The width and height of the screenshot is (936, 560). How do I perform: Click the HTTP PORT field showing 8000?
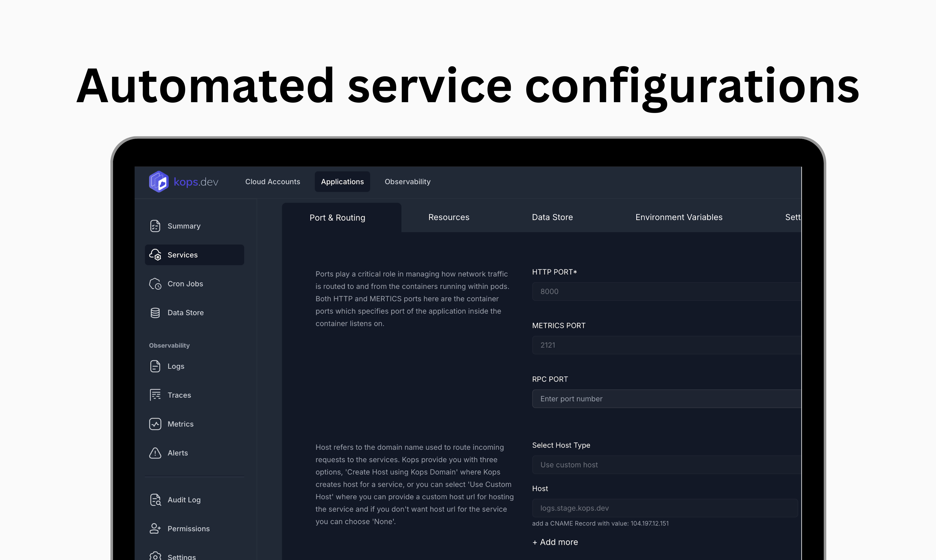pyautogui.click(x=667, y=291)
